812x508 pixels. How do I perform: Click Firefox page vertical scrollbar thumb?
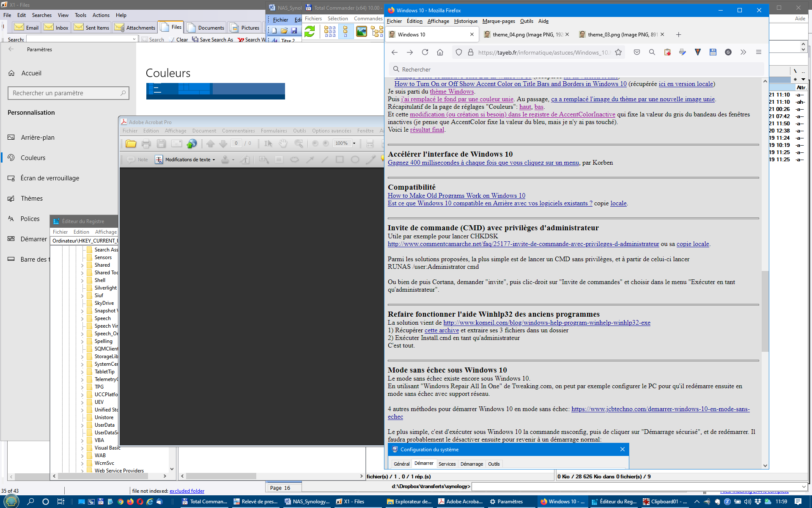[x=765, y=311]
